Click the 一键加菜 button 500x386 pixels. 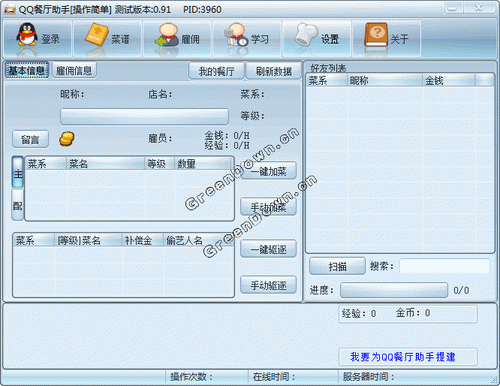268,171
